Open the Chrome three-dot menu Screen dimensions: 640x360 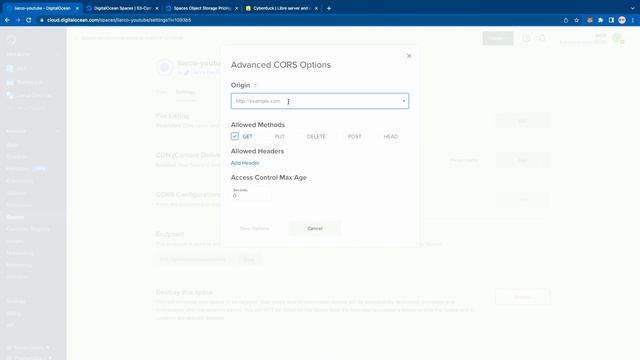pyautogui.click(x=633, y=20)
